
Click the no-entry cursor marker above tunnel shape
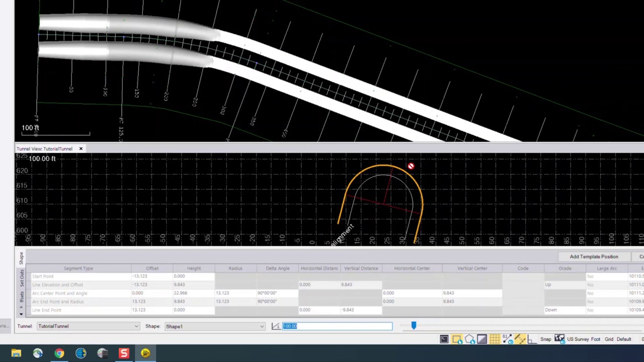(411, 166)
